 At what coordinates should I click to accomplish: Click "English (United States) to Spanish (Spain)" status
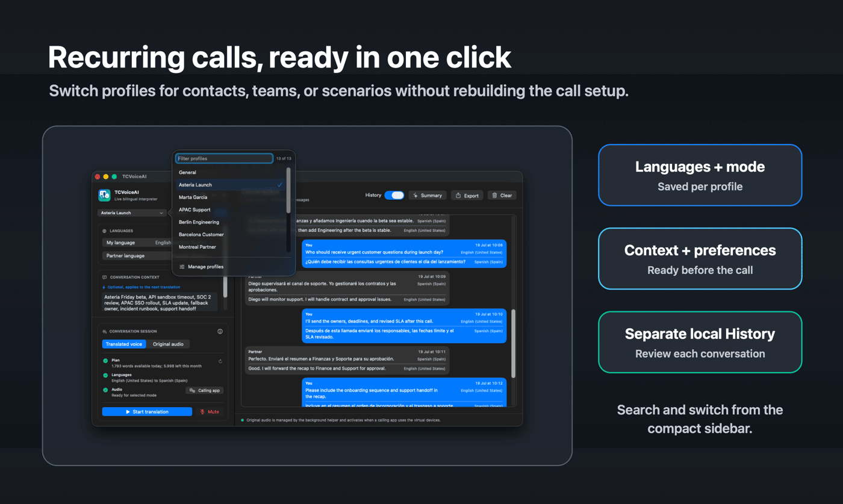pyautogui.click(x=149, y=381)
